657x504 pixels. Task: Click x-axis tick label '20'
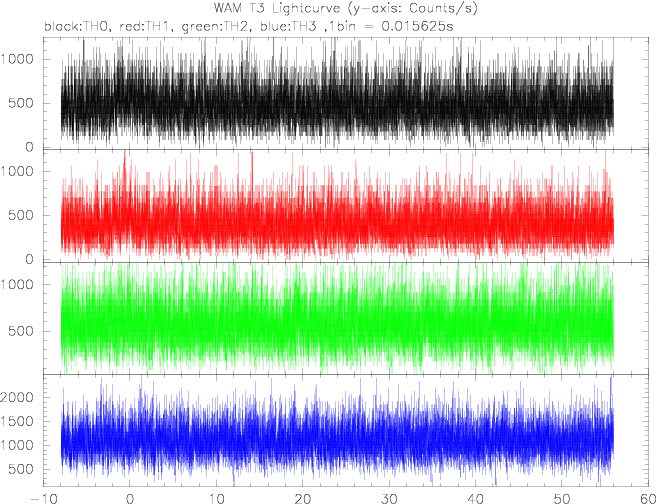tap(302, 498)
